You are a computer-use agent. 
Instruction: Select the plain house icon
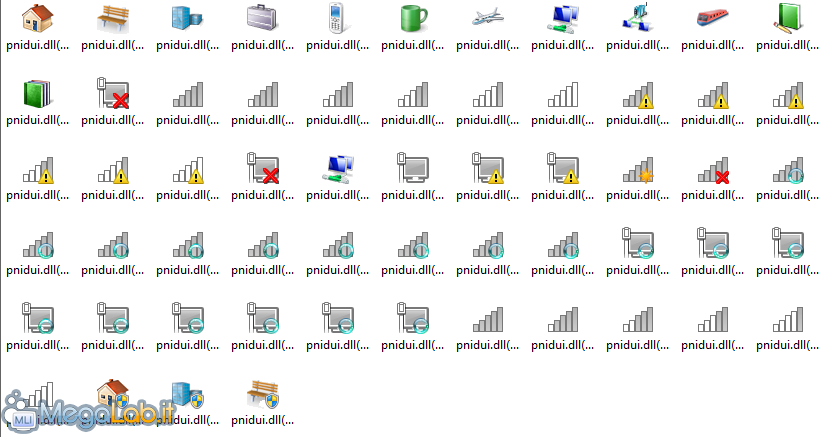(37, 18)
